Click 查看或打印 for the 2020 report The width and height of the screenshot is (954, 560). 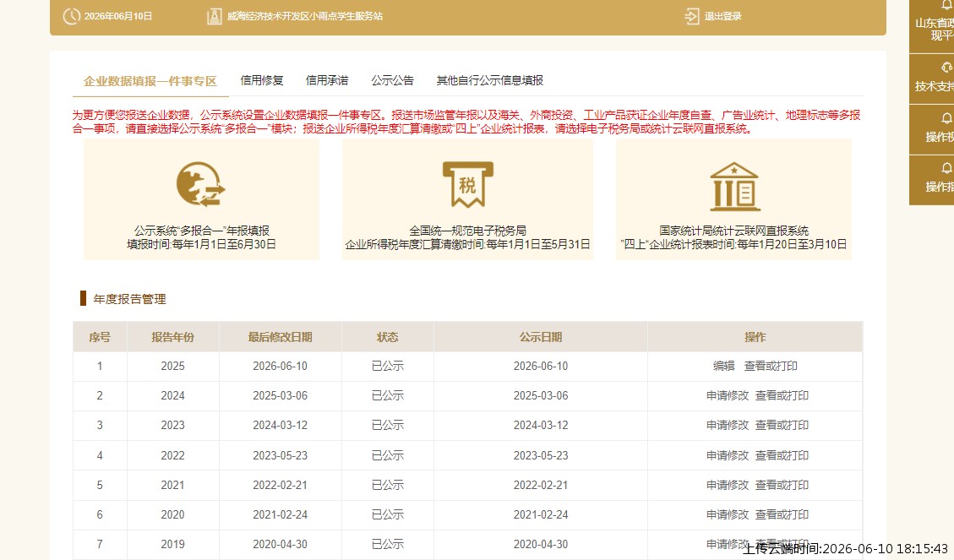click(782, 514)
